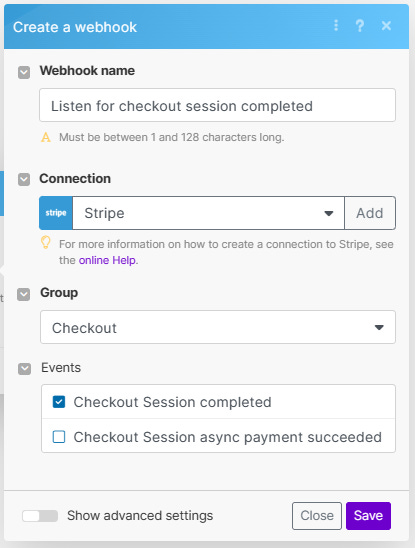Toggle Show advanced settings switch
415x548 pixels.
40,516
